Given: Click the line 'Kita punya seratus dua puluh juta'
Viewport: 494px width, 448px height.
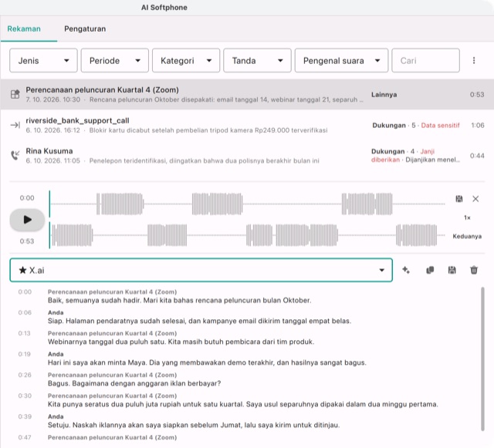Looking at the screenshot, I should pos(243,404).
